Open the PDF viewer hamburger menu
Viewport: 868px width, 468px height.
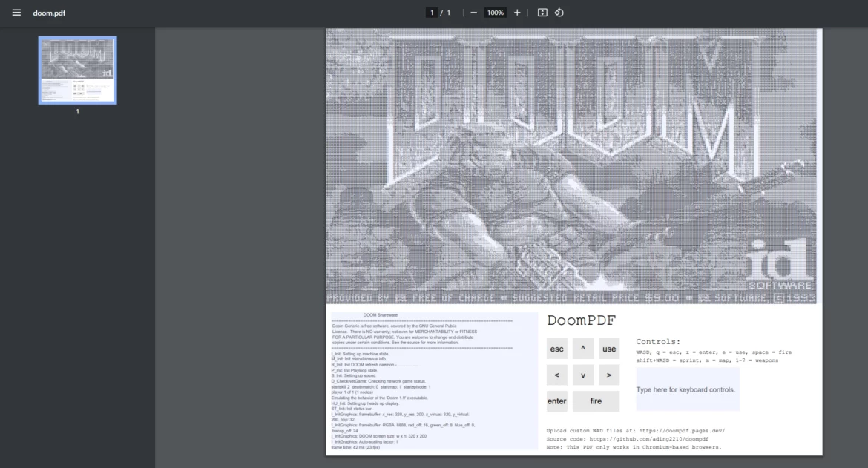tap(16, 12)
